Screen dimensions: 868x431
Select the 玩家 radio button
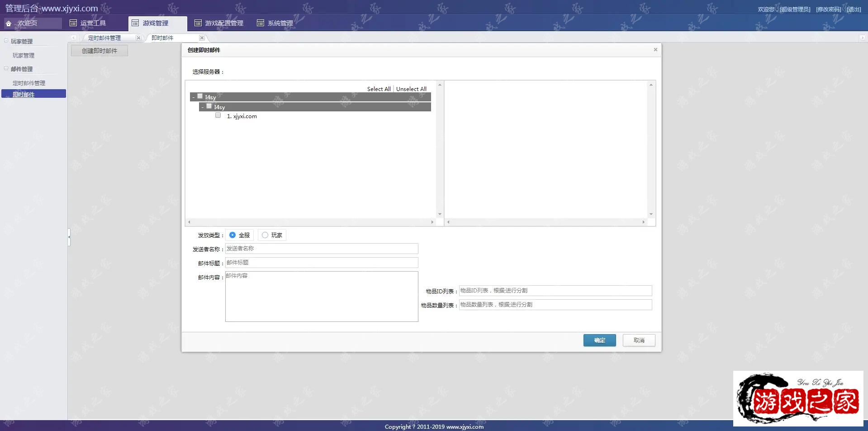tap(265, 235)
